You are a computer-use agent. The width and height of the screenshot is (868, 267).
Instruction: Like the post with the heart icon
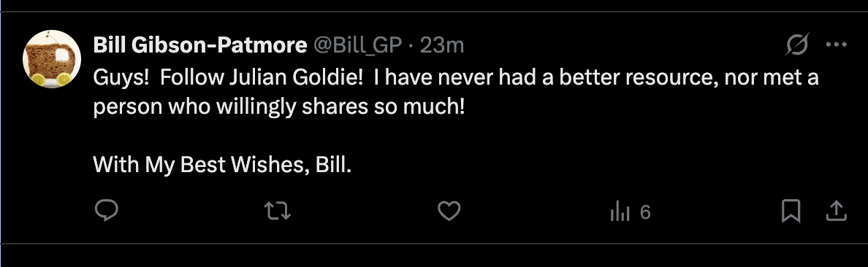click(449, 211)
